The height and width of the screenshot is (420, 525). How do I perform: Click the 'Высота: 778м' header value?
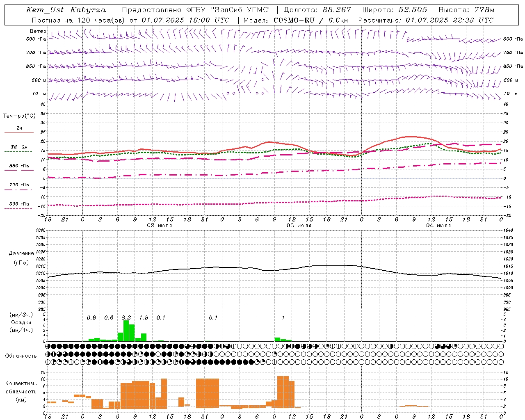(466, 10)
